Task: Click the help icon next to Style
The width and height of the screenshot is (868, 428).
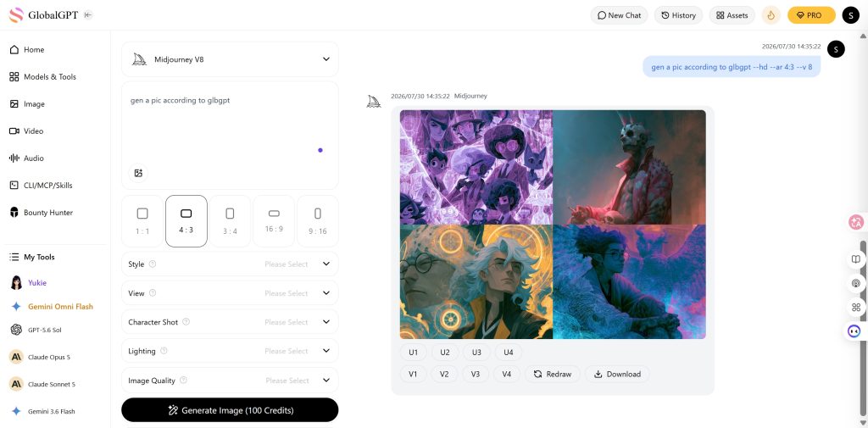Action: tap(153, 264)
